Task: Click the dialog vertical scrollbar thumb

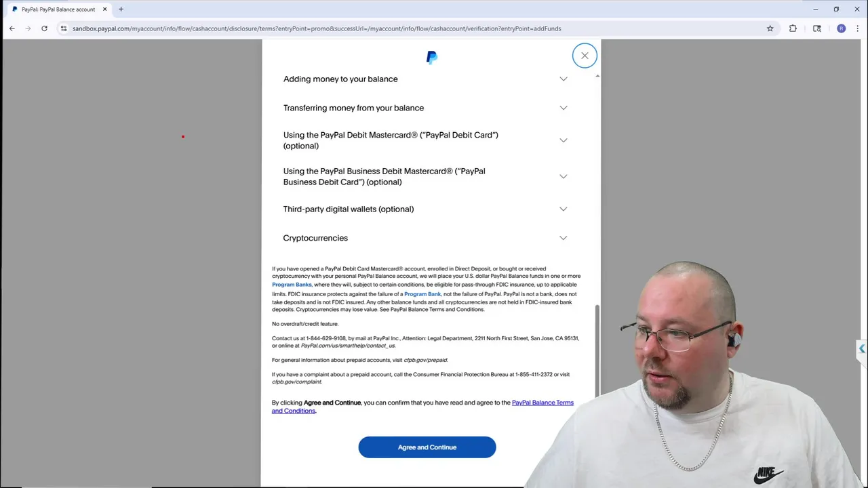Action: click(597, 350)
